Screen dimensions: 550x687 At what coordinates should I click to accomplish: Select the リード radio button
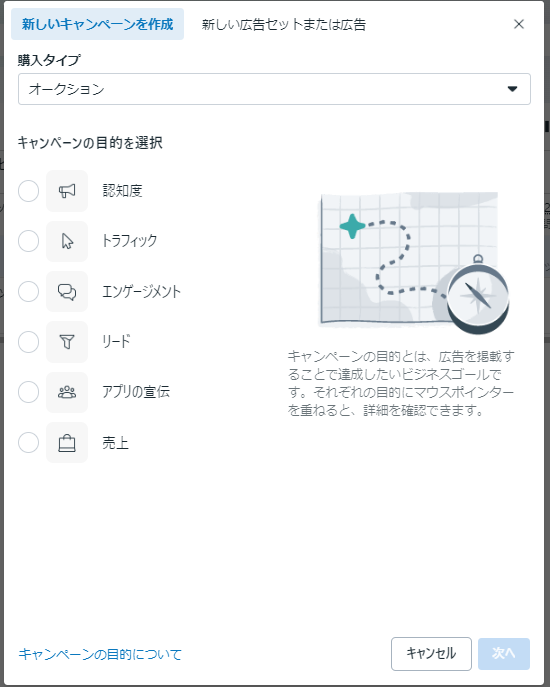tap(28, 342)
